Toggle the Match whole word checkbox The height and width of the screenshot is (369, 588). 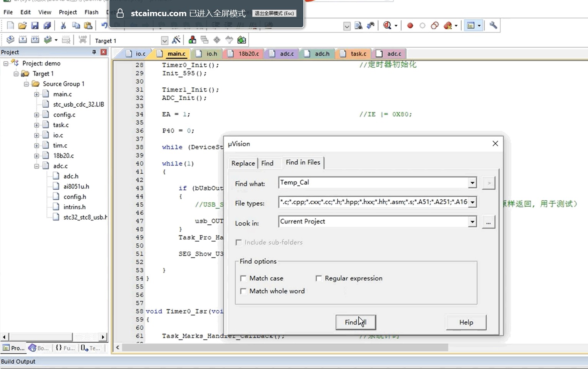pos(243,291)
